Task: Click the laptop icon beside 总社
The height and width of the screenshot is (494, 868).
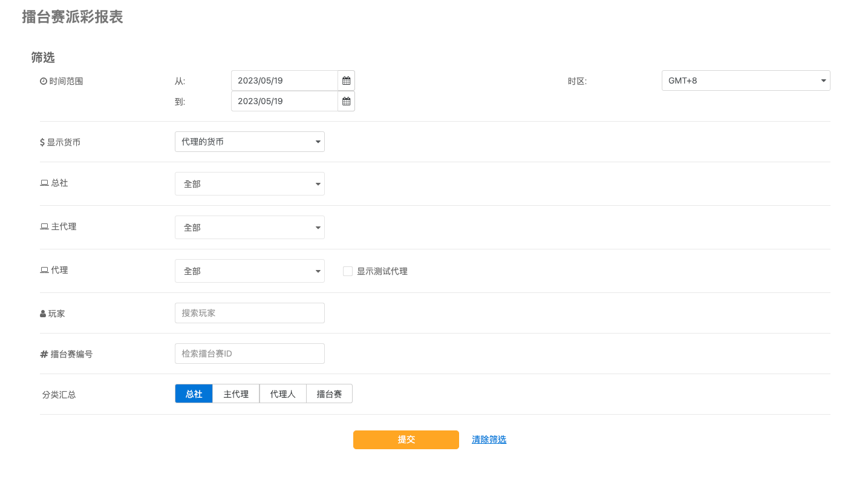Action: pos(44,183)
